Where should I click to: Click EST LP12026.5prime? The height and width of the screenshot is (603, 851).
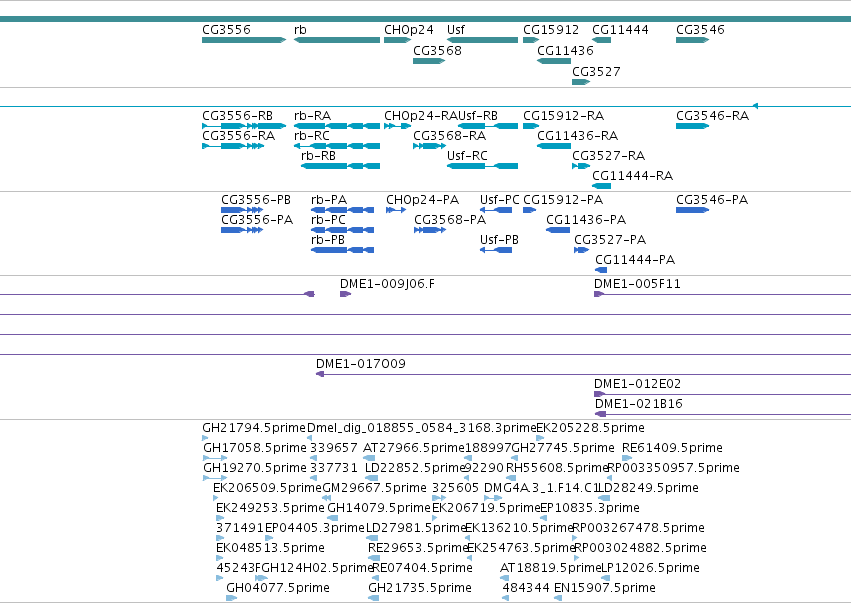(606, 578)
